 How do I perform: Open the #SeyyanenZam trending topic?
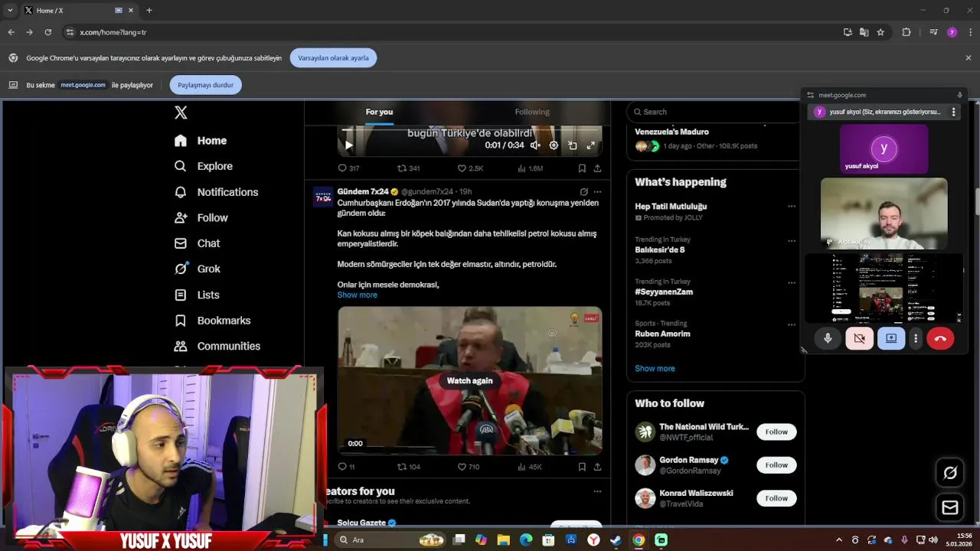click(x=664, y=292)
